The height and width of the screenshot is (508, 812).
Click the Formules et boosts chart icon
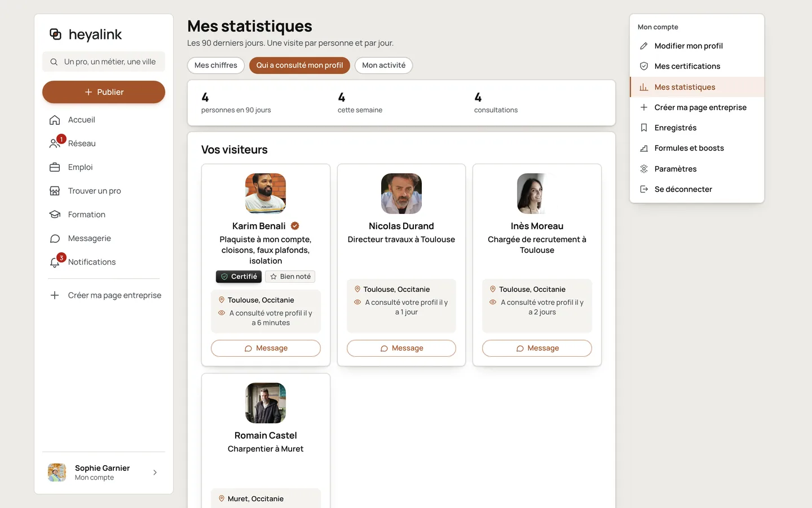pos(644,148)
